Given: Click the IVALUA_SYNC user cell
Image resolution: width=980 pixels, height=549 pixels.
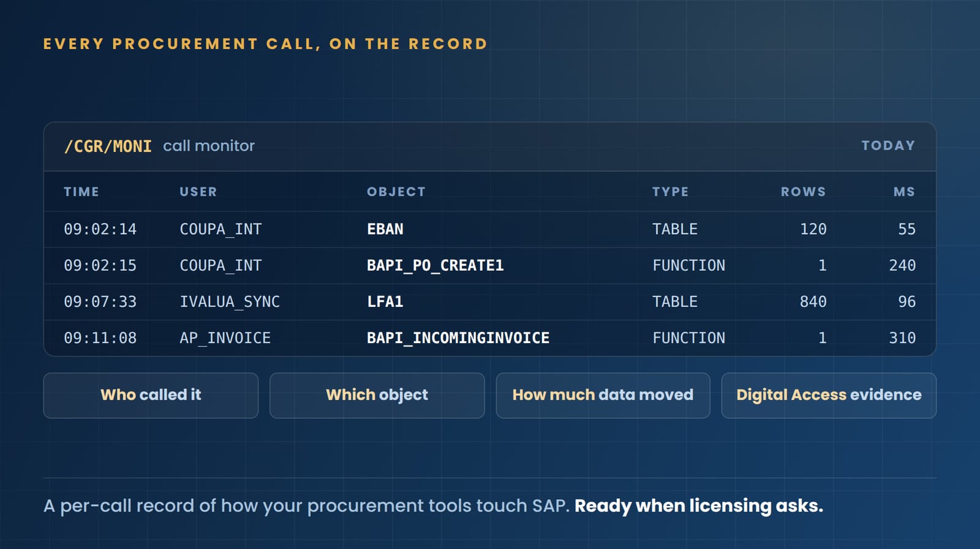Looking at the screenshot, I should click(x=230, y=301).
